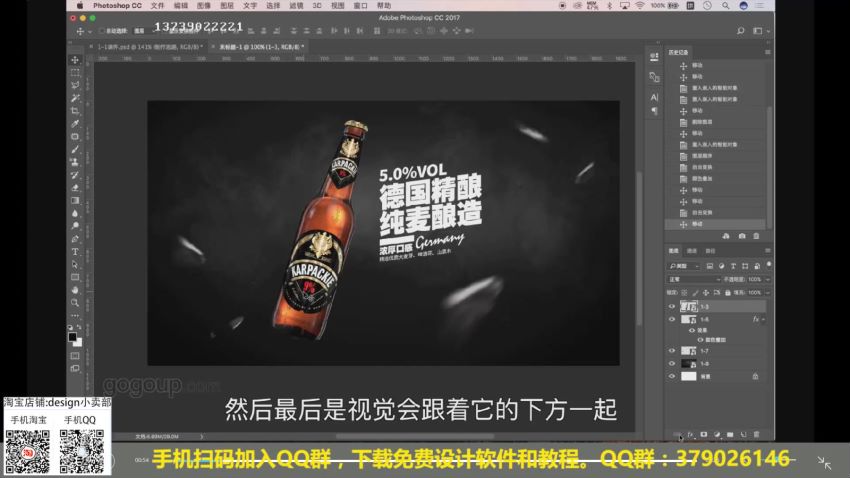Open the Apple menu

80,5
